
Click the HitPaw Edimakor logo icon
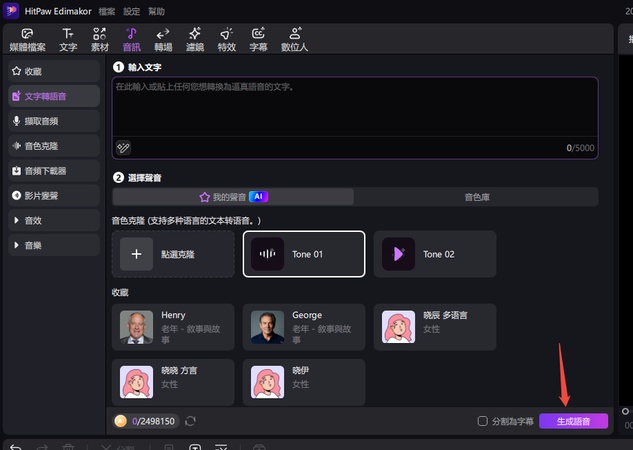click(11, 11)
